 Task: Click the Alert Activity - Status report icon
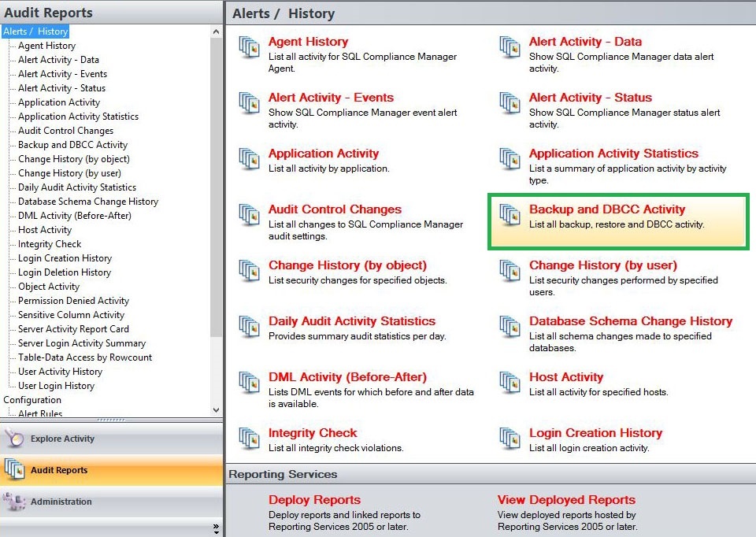coord(510,103)
